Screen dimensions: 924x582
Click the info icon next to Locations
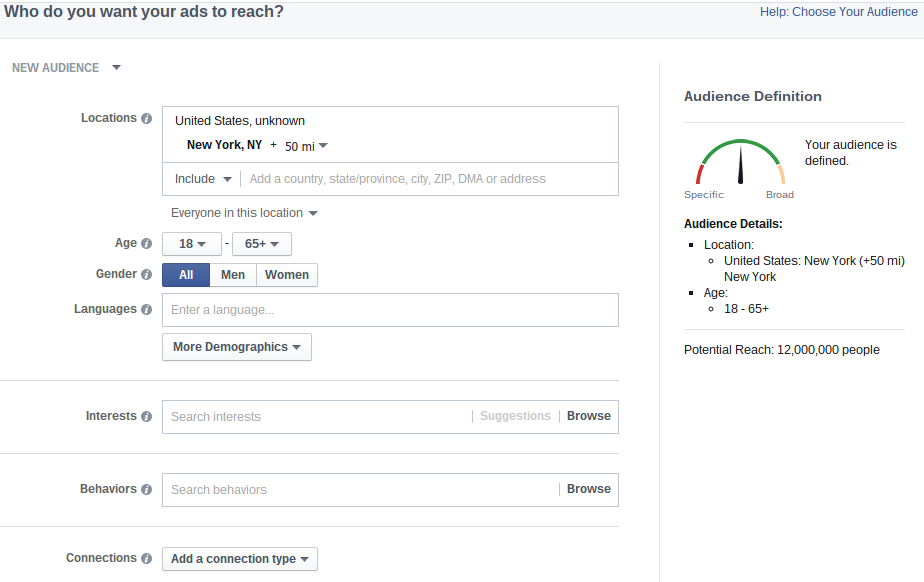147,118
